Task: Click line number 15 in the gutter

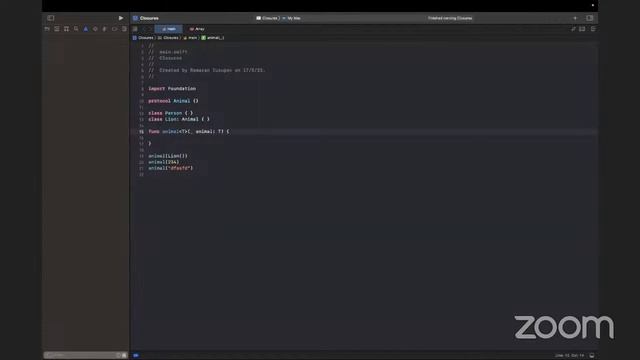Action: [x=141, y=131]
